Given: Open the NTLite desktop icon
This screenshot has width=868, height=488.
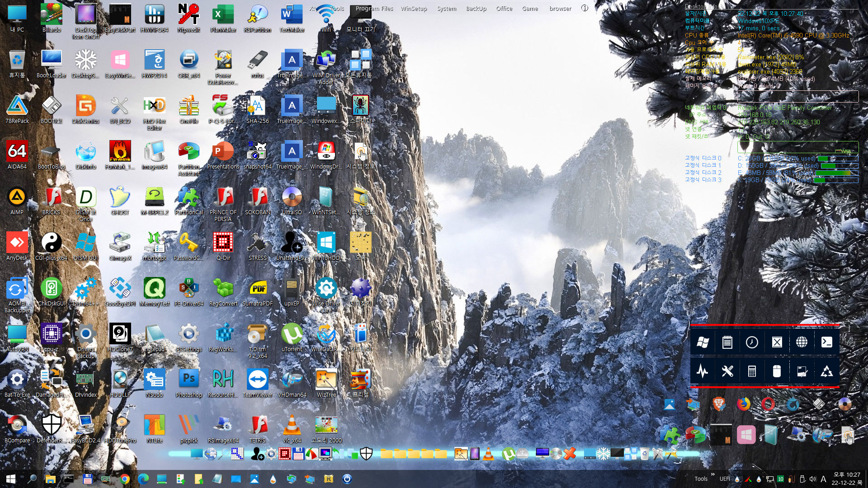Looking at the screenshot, I should point(154,429).
